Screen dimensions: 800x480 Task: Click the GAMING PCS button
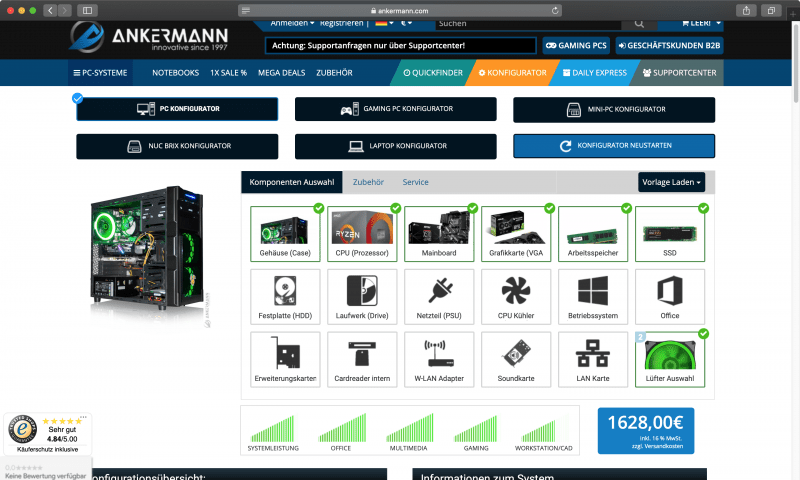coord(576,45)
